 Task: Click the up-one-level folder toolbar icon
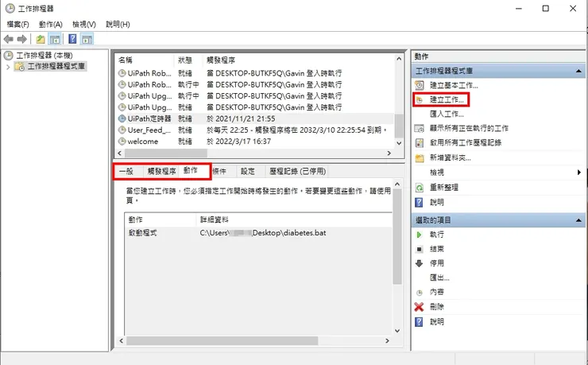pyautogui.click(x=41, y=39)
